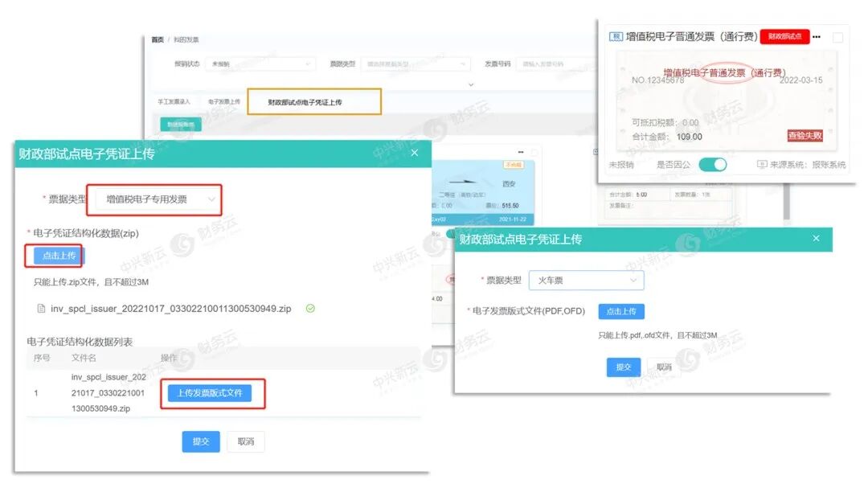Click the uploaded inv_spcl_issuer zip file name

pyautogui.click(x=170, y=309)
